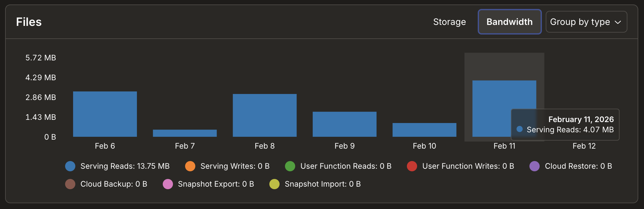Toggle the orange Serving Writes legend dot
This screenshot has width=644, height=209.
coord(190,166)
